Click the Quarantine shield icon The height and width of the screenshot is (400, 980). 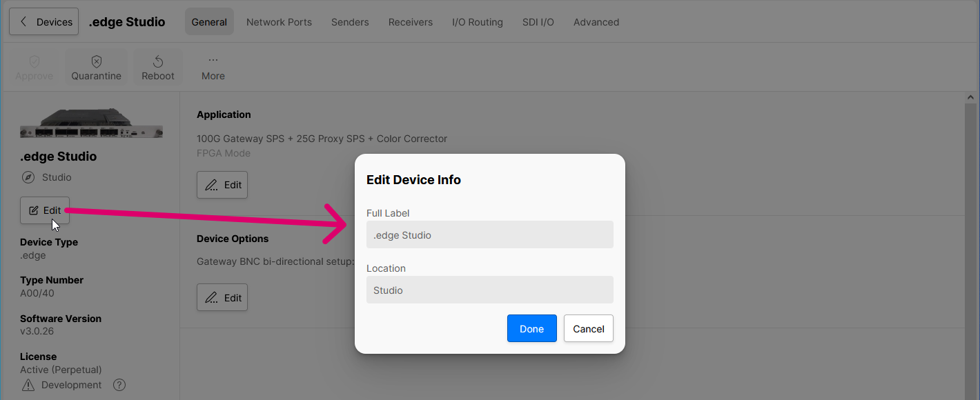point(97,61)
